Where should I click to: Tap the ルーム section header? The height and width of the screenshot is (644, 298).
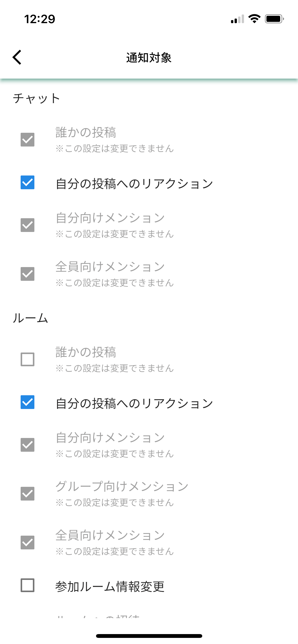[x=31, y=318]
